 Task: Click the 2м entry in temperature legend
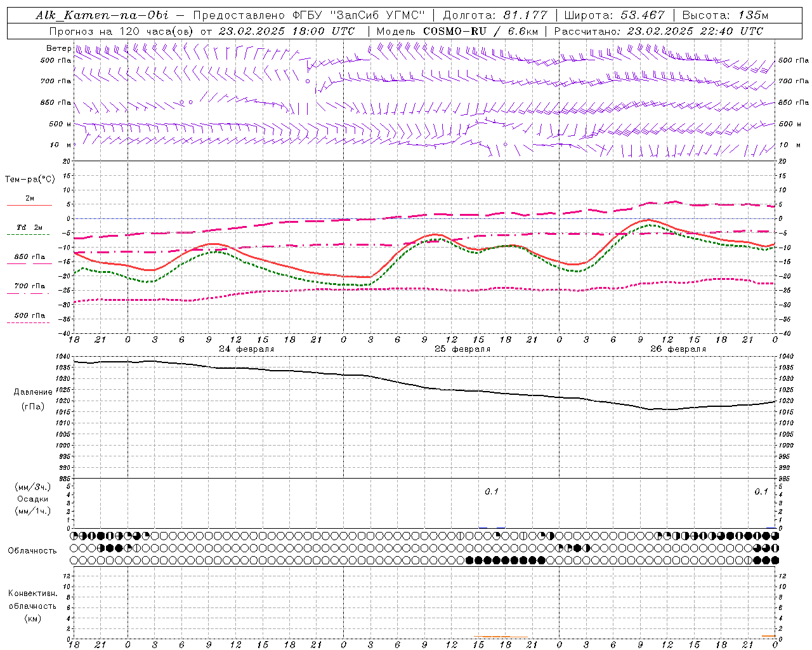click(30, 199)
